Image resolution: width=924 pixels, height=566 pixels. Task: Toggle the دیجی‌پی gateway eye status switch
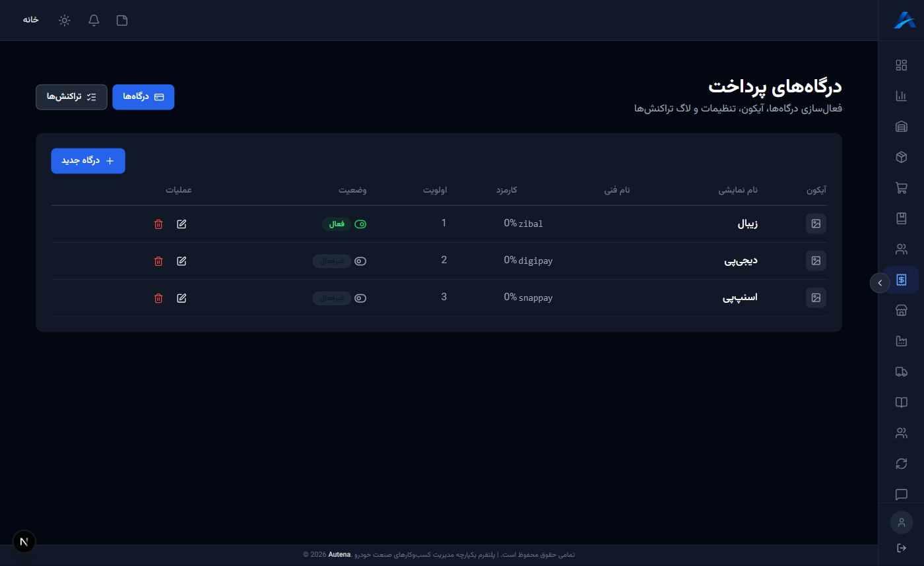tap(360, 261)
